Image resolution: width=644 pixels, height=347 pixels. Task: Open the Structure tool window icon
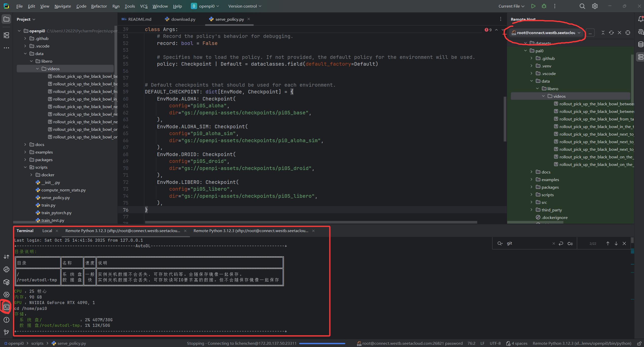coord(6,35)
